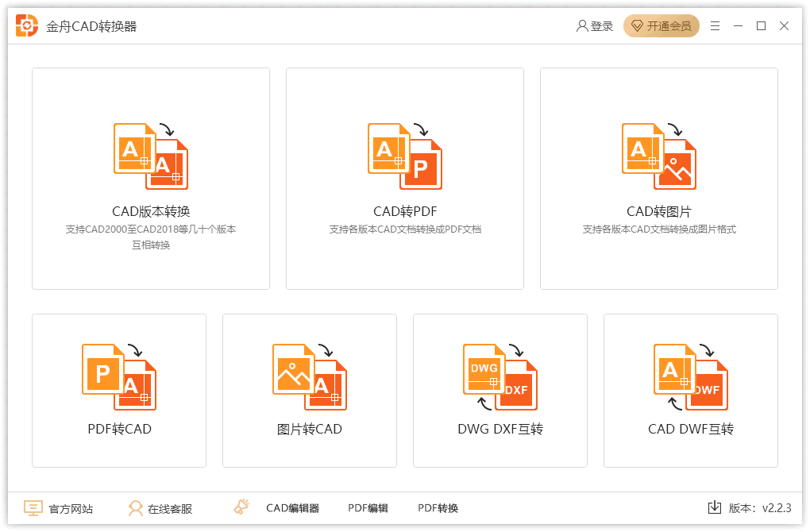
Task: Open the hamburger menu in title bar
Action: pyautogui.click(x=715, y=26)
